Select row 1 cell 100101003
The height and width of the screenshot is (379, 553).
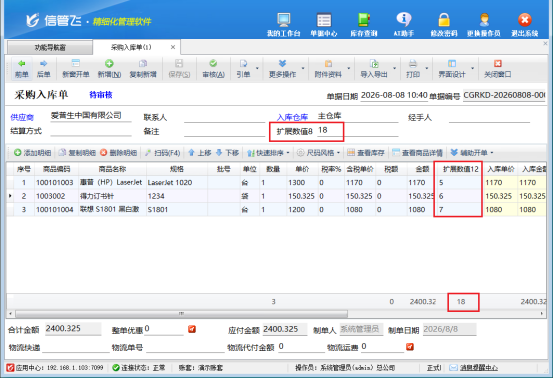pos(55,183)
